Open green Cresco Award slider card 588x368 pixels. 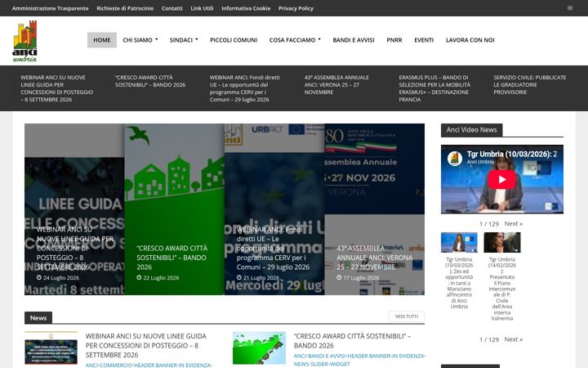click(x=175, y=209)
